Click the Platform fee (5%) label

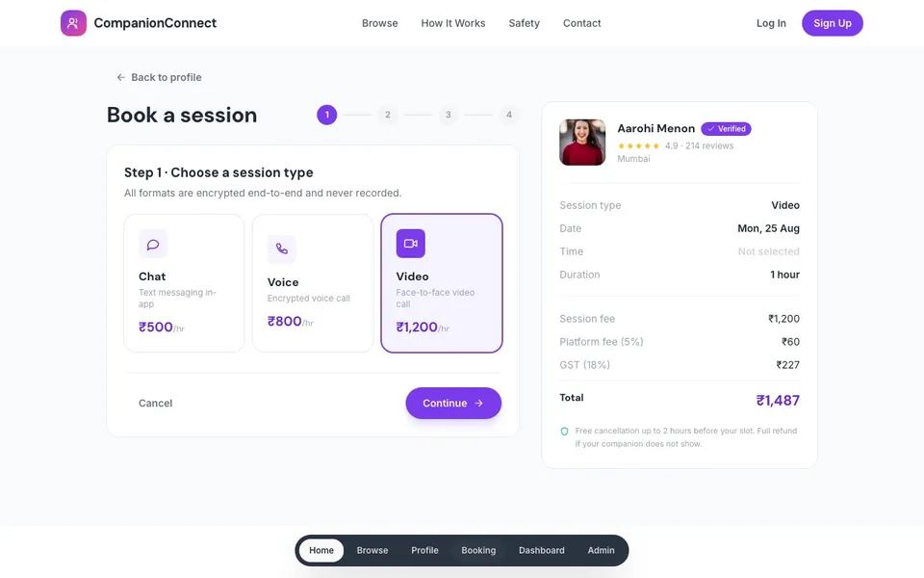[601, 341]
